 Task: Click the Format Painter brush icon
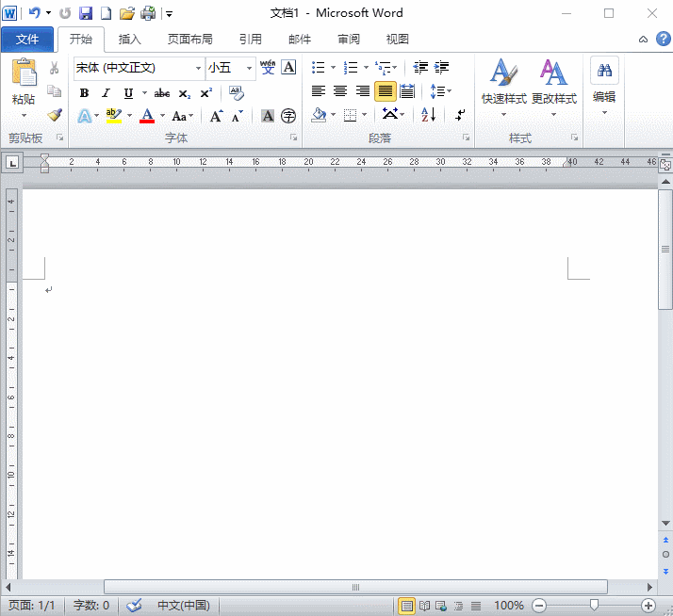55,116
